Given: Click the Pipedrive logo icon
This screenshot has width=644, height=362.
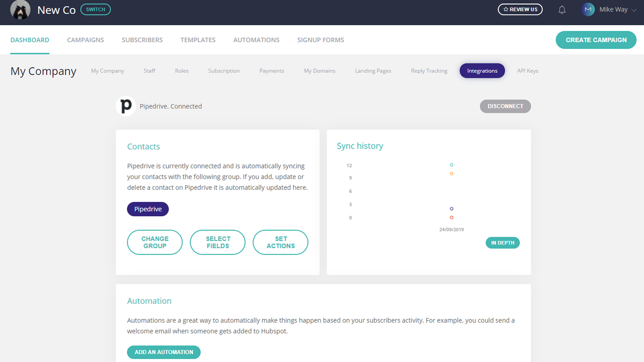Looking at the screenshot, I should 126,106.
